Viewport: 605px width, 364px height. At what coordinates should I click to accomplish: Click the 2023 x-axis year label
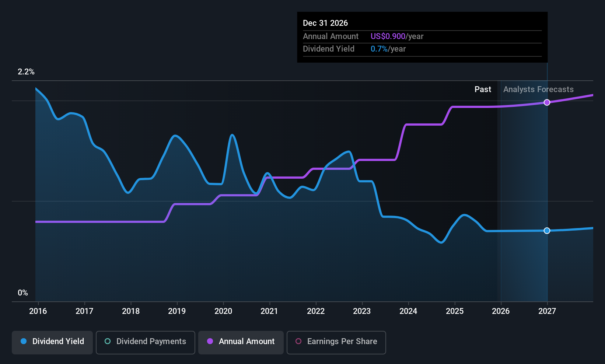point(362,311)
